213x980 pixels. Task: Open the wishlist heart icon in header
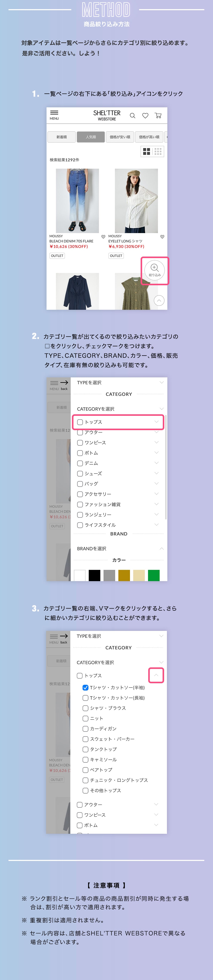point(145,116)
